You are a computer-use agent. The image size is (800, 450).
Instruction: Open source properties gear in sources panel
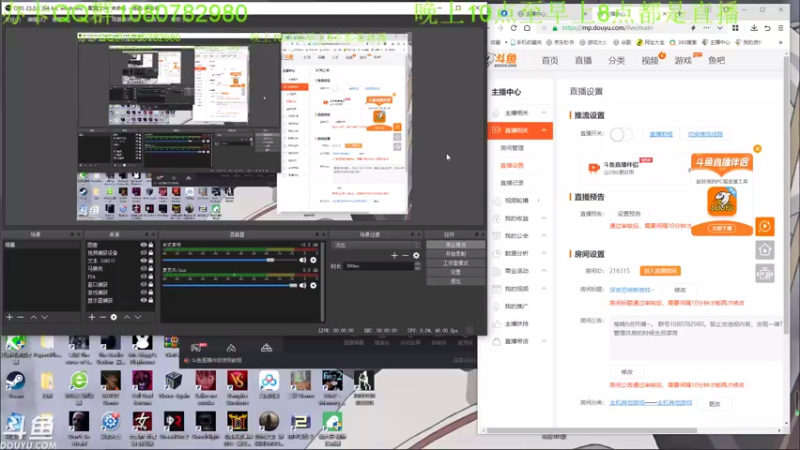(114, 317)
